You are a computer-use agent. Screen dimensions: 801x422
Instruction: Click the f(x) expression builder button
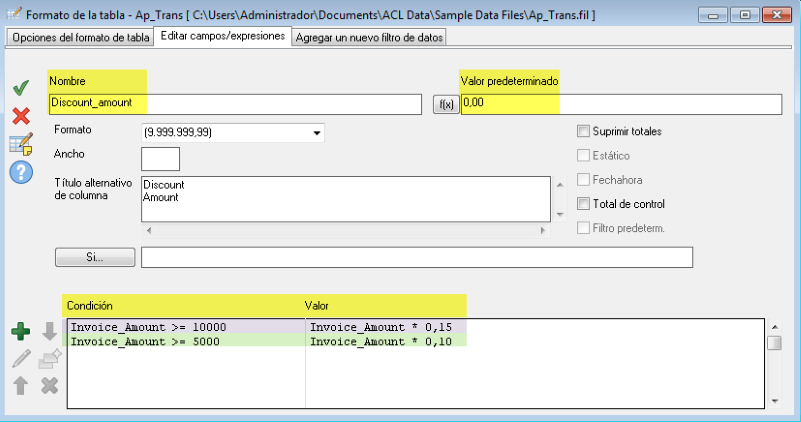point(444,104)
